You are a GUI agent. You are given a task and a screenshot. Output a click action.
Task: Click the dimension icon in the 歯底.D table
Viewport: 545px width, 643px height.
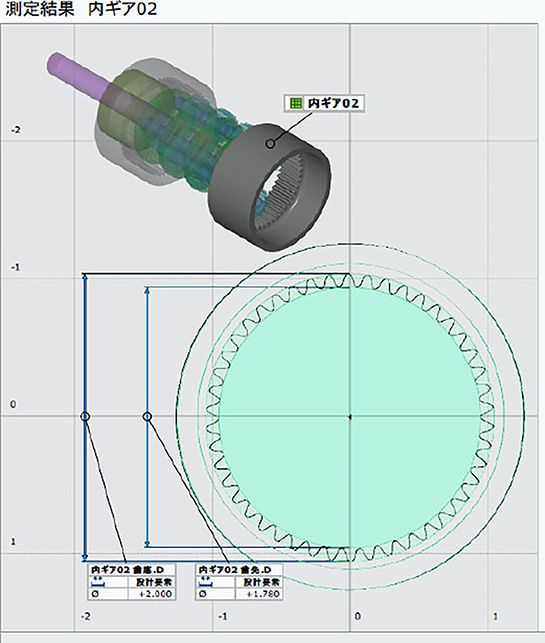[98, 582]
